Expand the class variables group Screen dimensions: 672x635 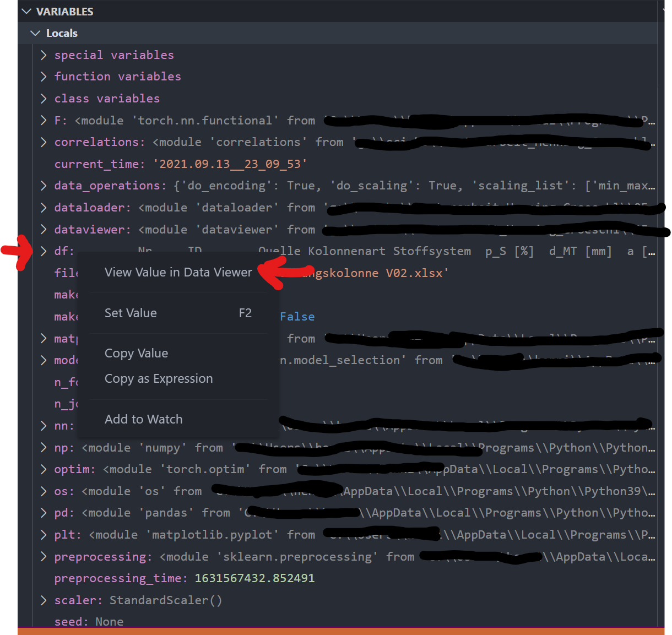click(44, 98)
